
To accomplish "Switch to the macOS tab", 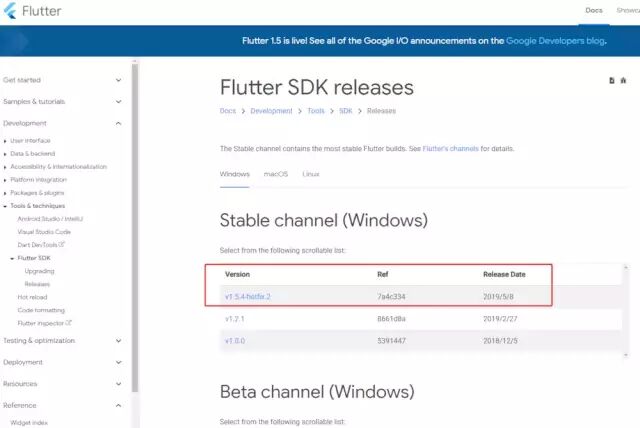I will click(276, 174).
